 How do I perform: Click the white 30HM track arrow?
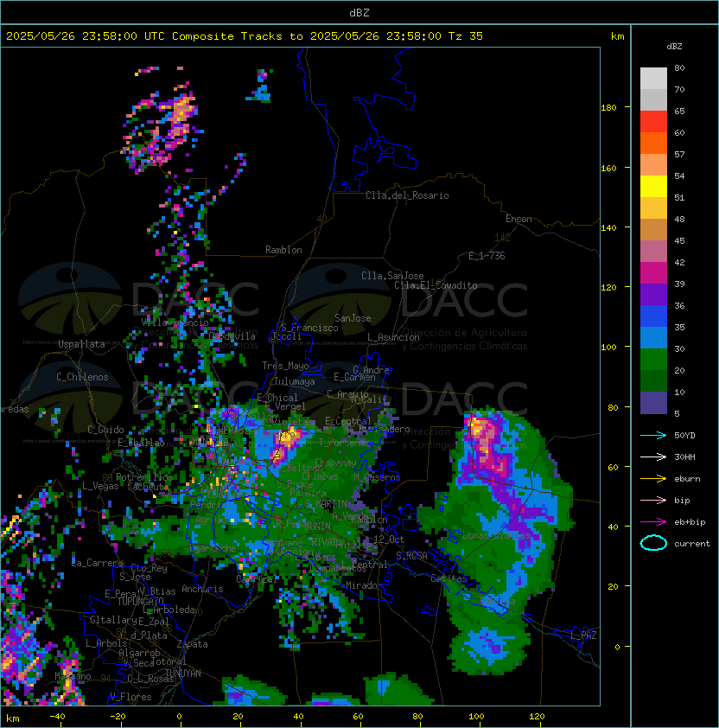coord(653,457)
